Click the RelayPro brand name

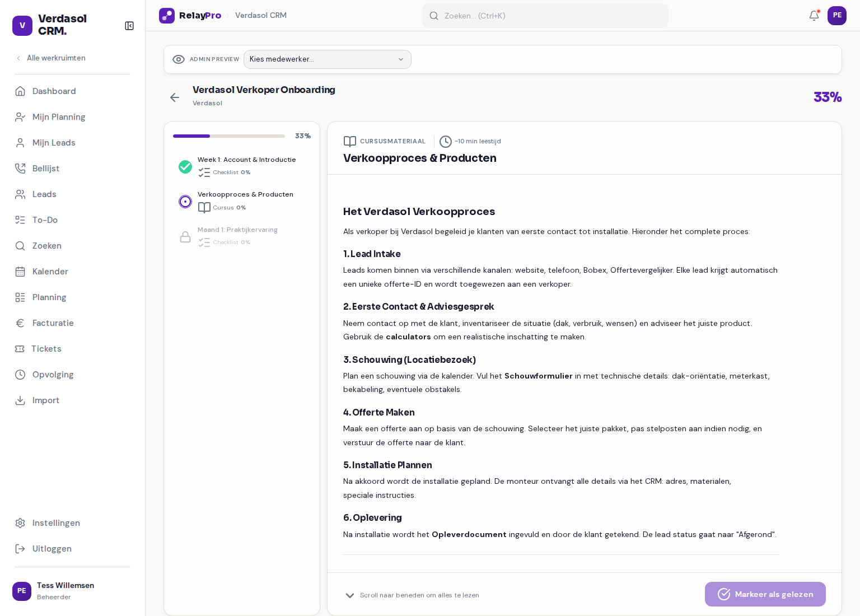pyautogui.click(x=200, y=16)
